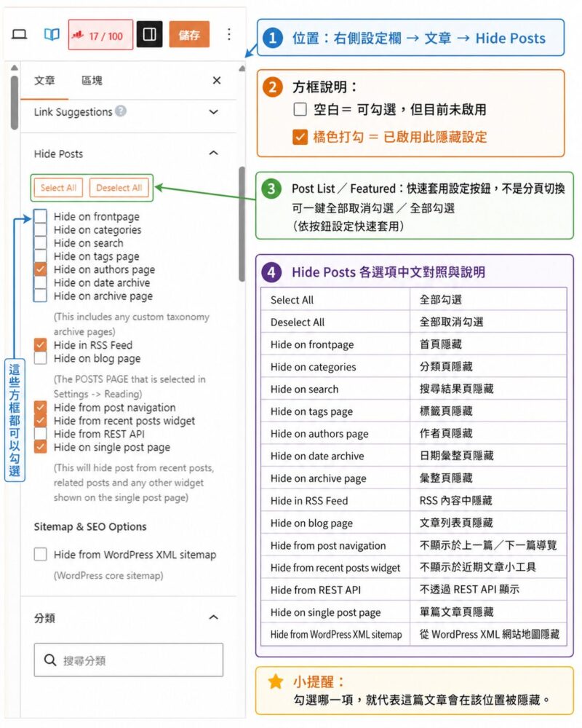
Task: Click the (WordPress core sitemap) note text
Action: point(108,575)
